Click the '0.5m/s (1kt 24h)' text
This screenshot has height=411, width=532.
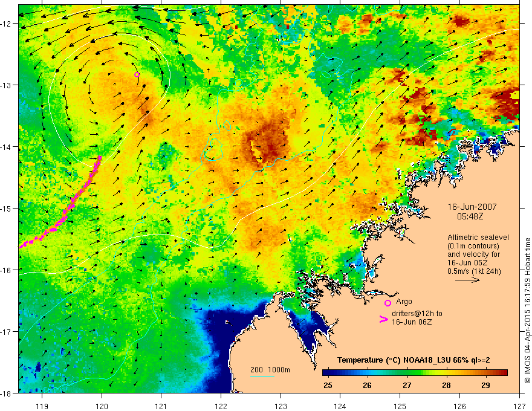(475, 271)
